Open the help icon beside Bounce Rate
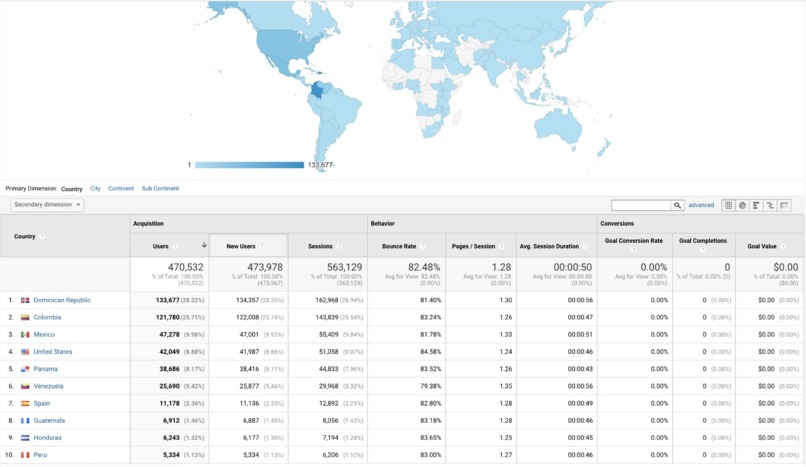 click(x=423, y=246)
